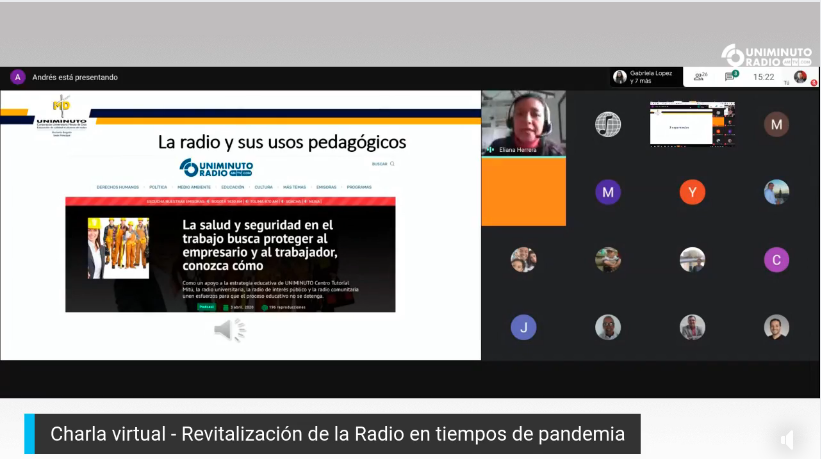Click your own profile avatar labeled Tú
This screenshot has height=459, width=823.
(799, 77)
